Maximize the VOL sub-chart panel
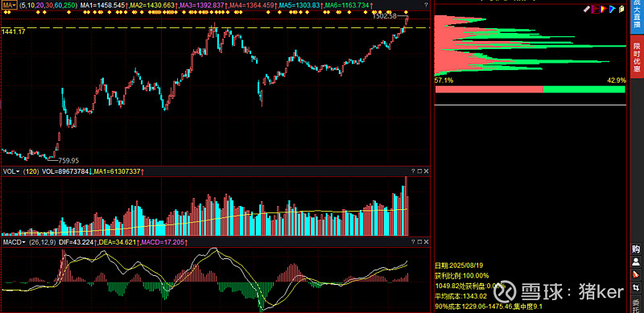 tap(419, 171)
